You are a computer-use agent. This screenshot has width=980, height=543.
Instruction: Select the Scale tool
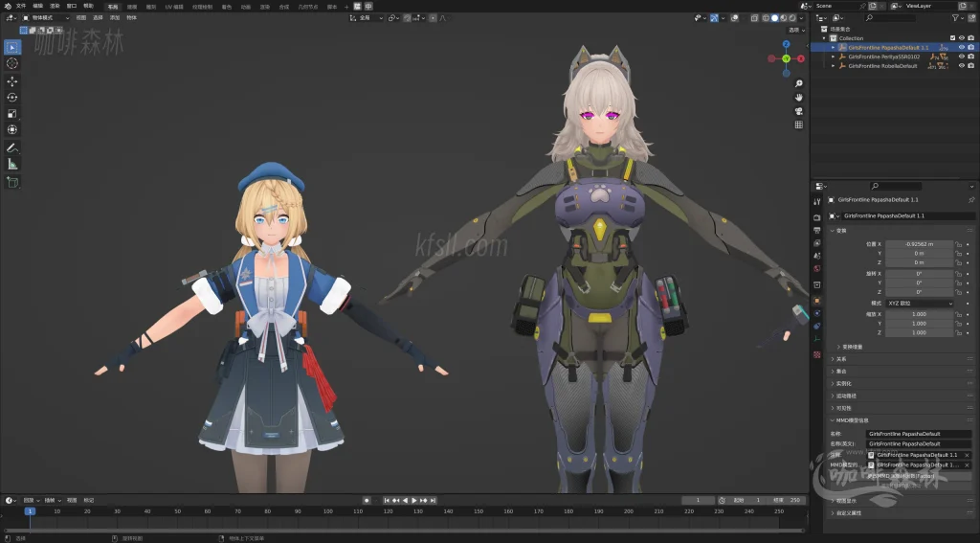11,113
